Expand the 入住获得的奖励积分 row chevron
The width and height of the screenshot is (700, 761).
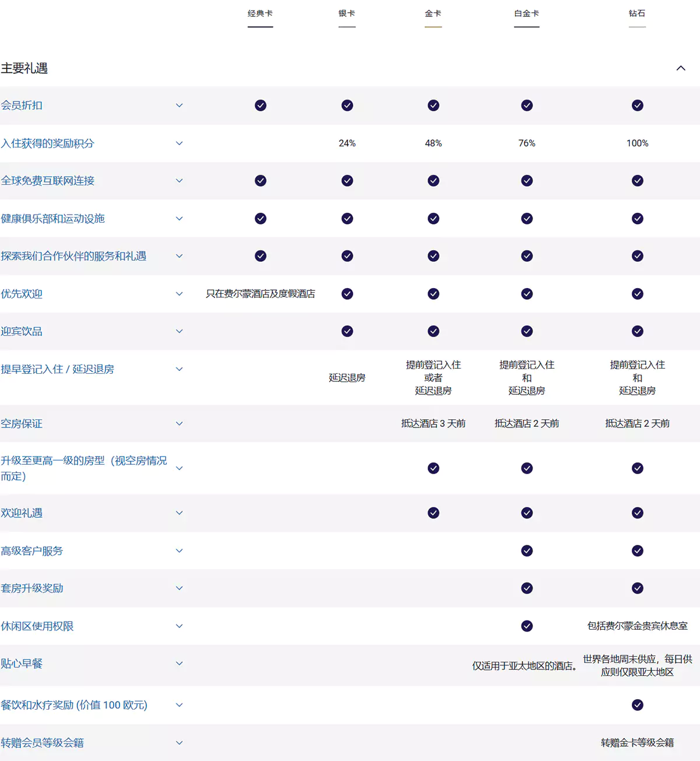coord(179,143)
